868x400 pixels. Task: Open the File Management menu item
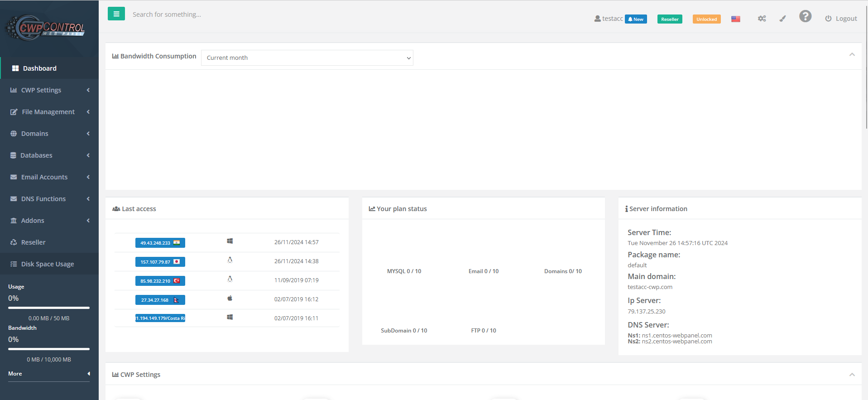(49, 112)
